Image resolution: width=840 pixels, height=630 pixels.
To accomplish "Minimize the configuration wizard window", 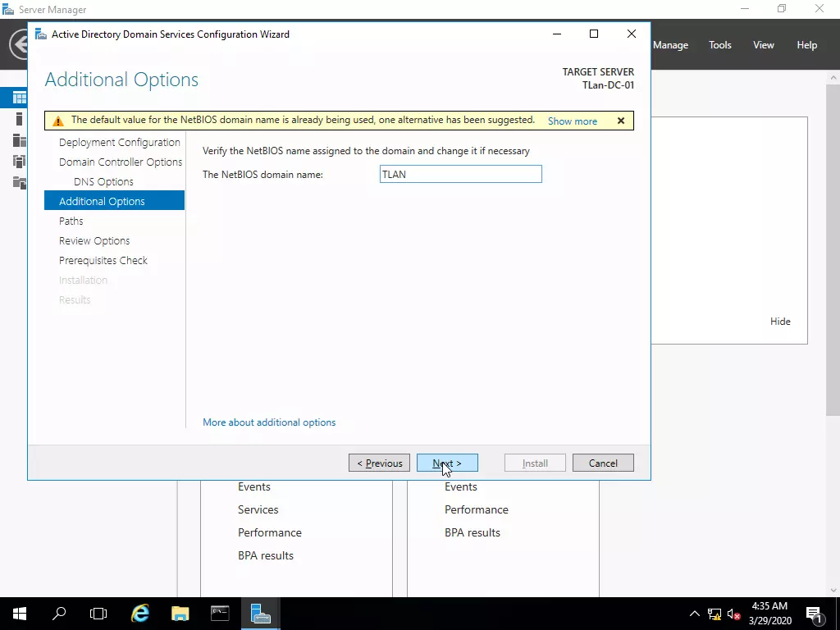I will [x=557, y=34].
